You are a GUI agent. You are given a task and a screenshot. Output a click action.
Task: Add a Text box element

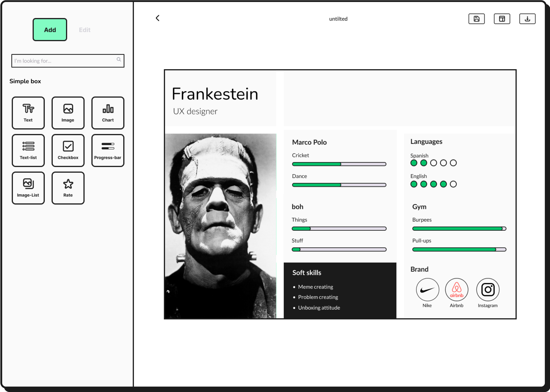click(x=28, y=113)
